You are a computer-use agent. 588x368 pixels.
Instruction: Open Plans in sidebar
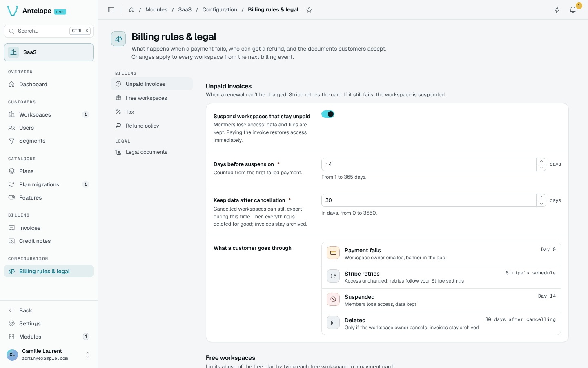click(49, 171)
